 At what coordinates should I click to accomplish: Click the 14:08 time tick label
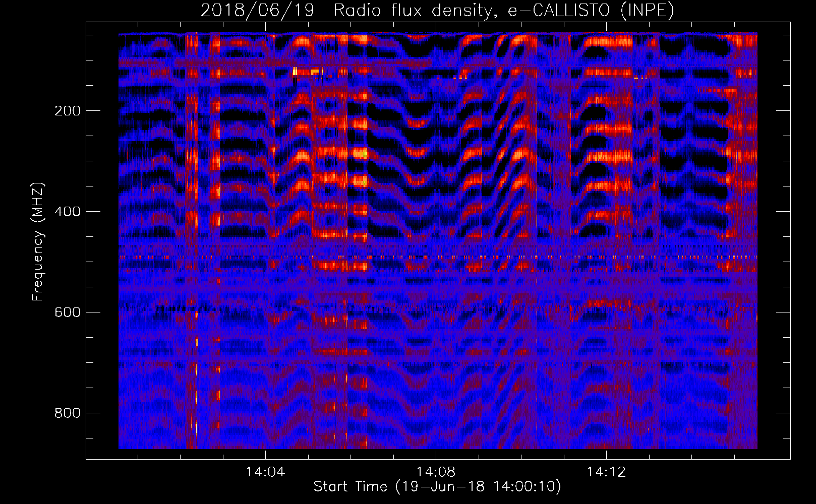pos(436,472)
